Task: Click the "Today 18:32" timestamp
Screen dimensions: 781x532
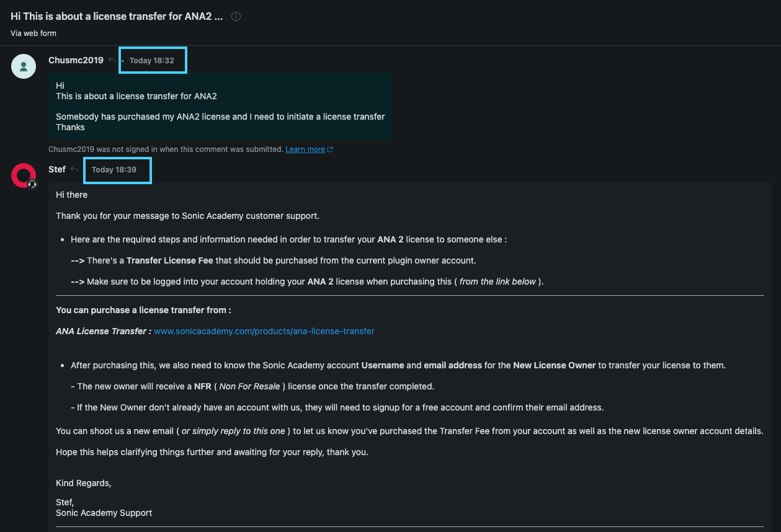Action: point(152,61)
